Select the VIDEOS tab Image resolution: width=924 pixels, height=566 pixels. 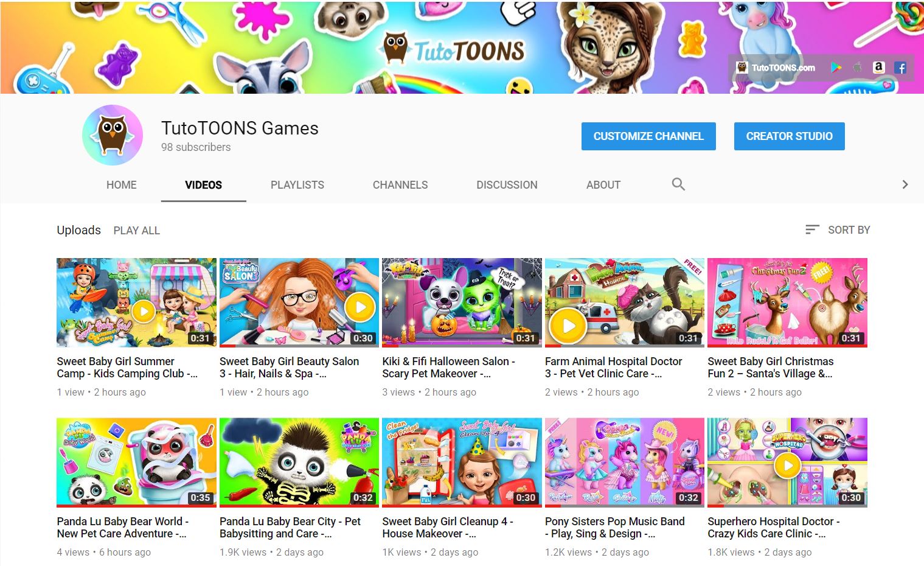point(203,185)
